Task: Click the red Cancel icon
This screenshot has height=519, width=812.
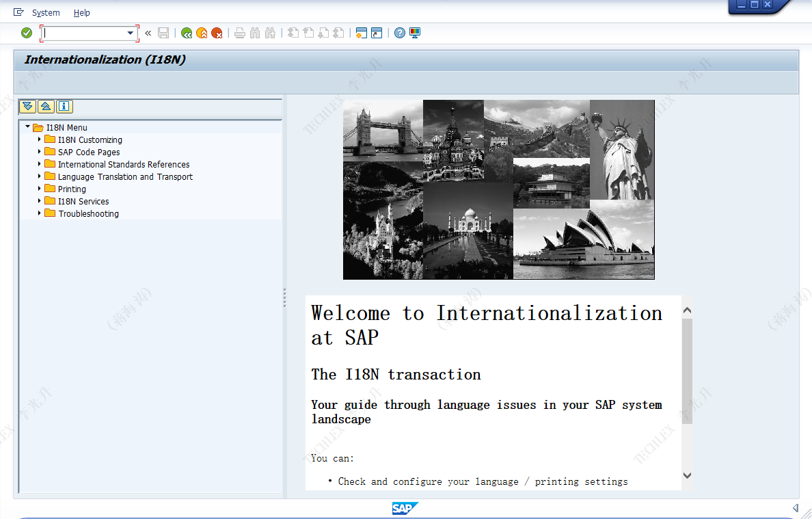Action: click(217, 33)
